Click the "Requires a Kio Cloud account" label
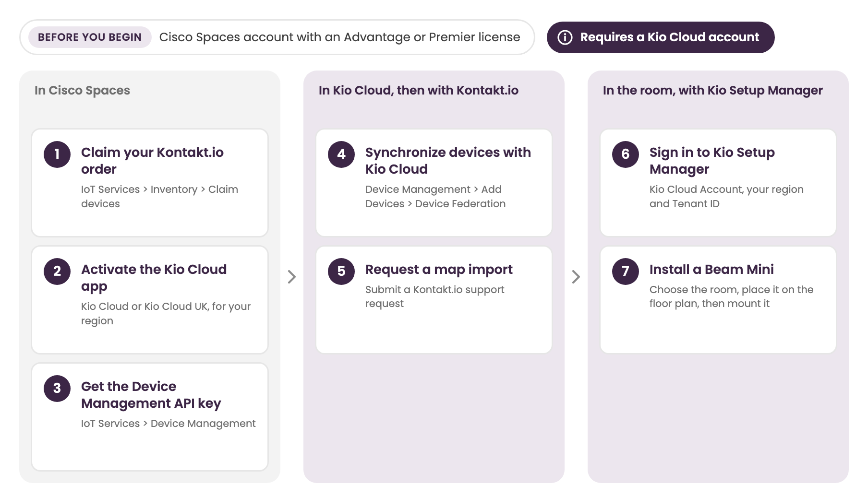The image size is (868, 497). [670, 37]
